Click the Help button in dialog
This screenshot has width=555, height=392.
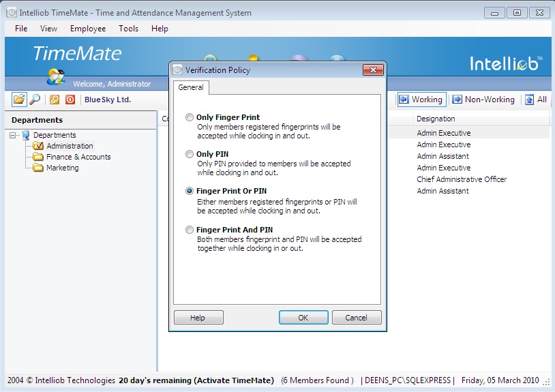(x=198, y=318)
